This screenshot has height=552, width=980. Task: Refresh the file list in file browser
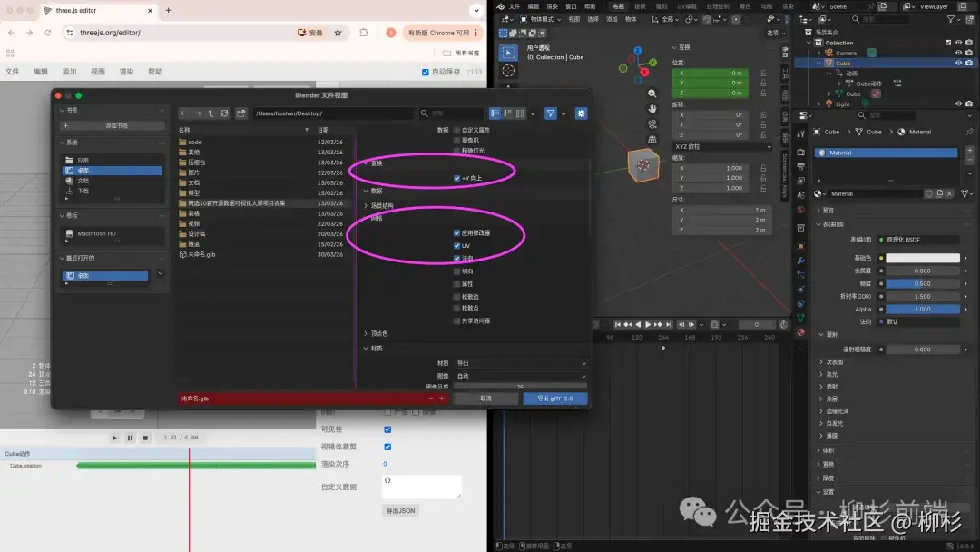[224, 113]
